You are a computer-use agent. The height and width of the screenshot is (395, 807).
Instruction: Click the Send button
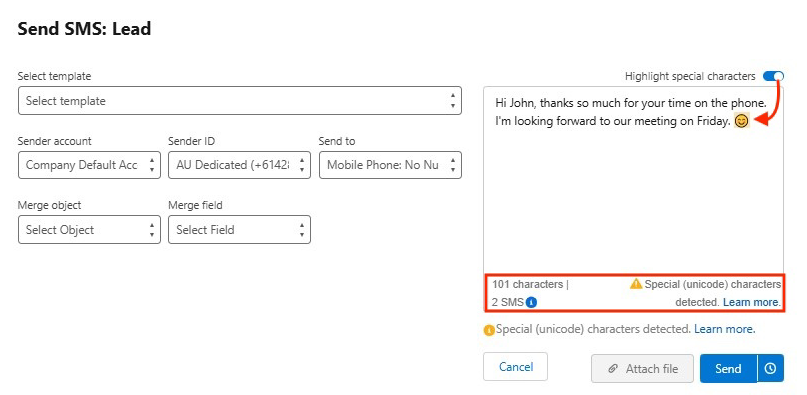coord(728,368)
